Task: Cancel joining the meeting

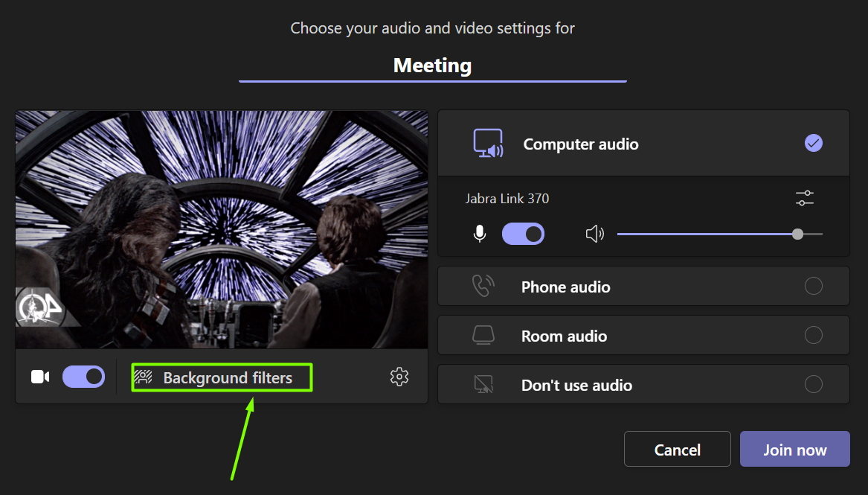Action: [678, 449]
